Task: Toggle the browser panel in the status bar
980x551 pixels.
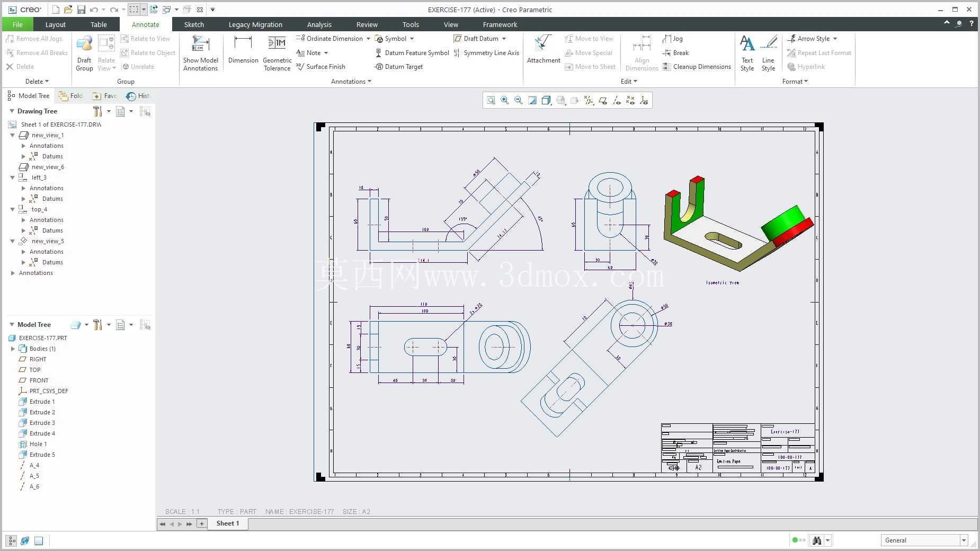Action: pos(25,540)
